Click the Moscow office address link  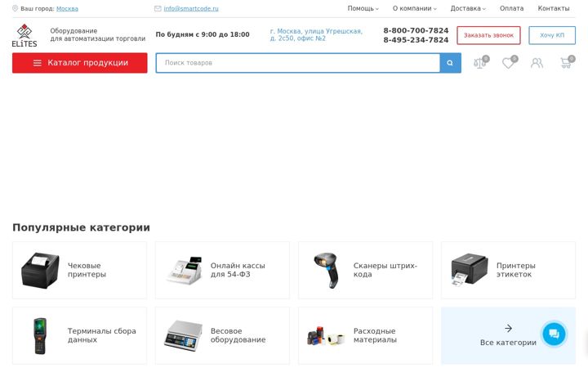pyautogui.click(x=316, y=34)
